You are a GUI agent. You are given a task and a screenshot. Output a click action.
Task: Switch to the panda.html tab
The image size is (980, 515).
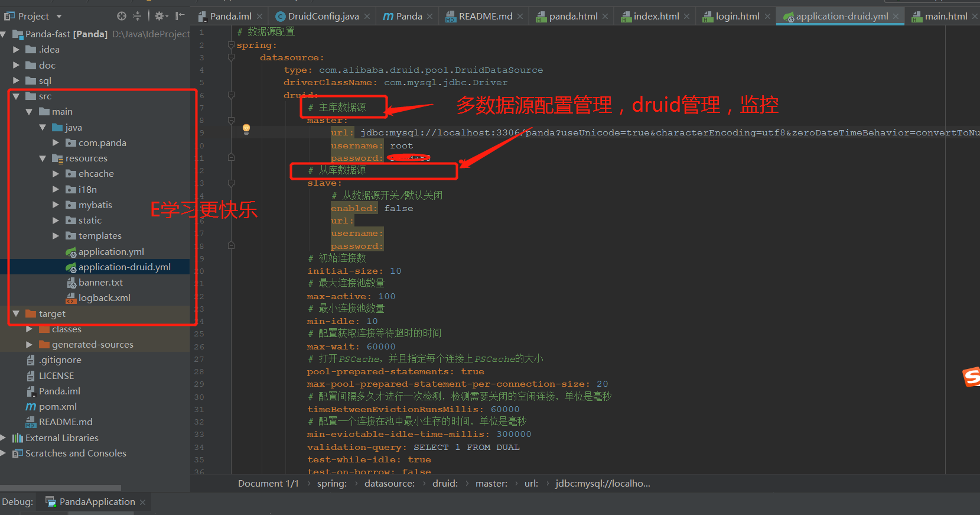(572, 17)
